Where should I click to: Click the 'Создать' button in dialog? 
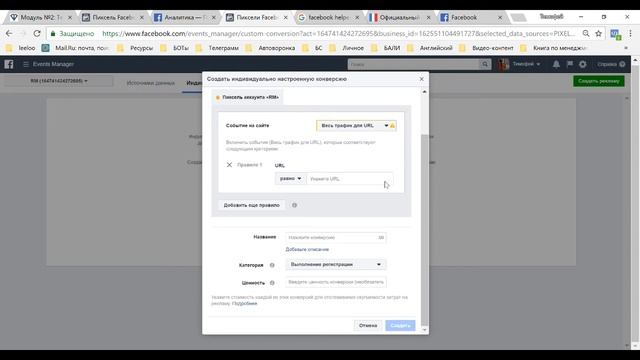400,325
